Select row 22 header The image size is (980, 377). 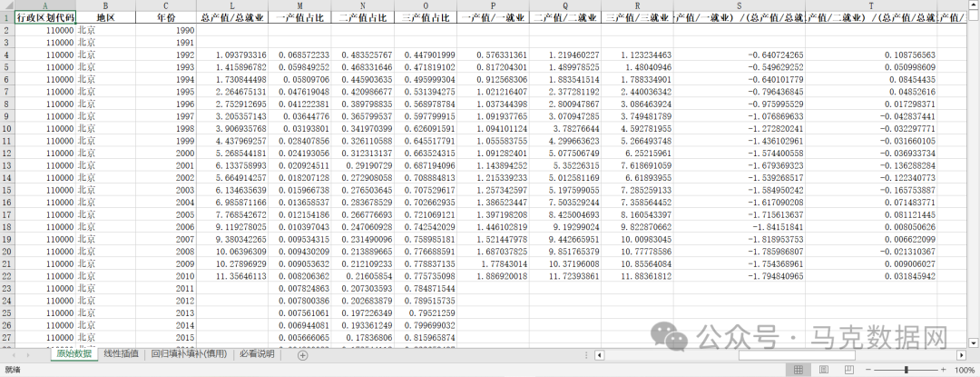[7, 276]
